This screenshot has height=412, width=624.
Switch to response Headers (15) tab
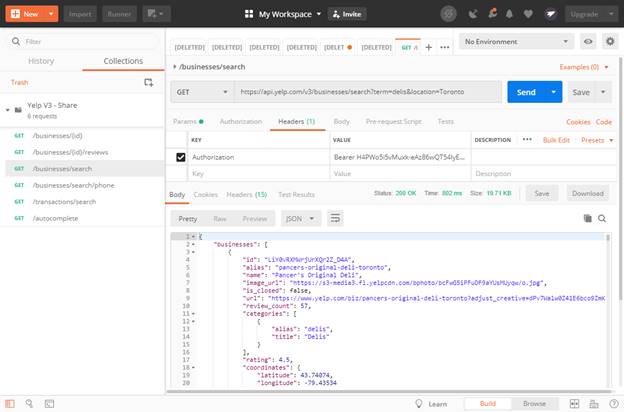click(x=246, y=195)
